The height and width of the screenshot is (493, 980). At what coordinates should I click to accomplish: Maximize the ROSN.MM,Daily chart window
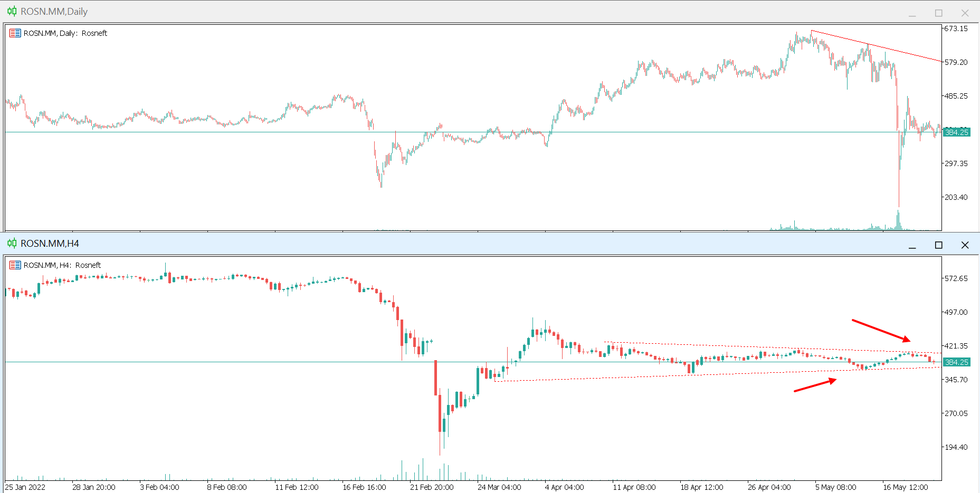click(x=938, y=13)
